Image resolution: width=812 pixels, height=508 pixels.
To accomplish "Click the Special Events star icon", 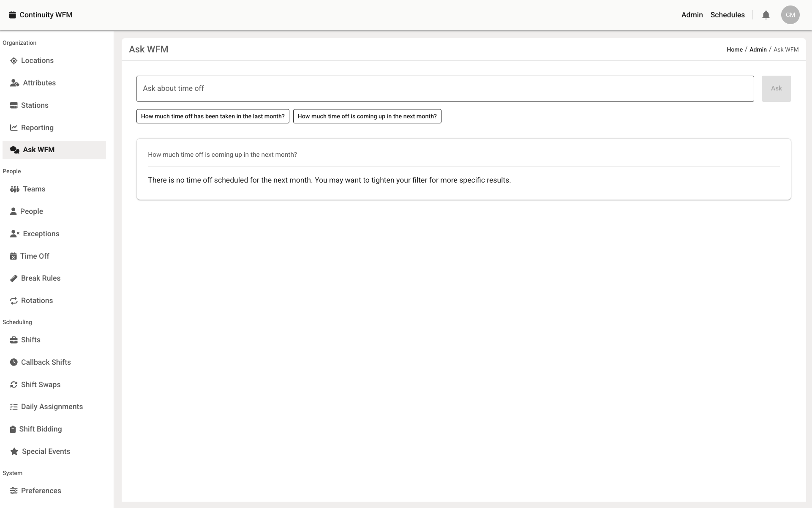I will [14, 452].
